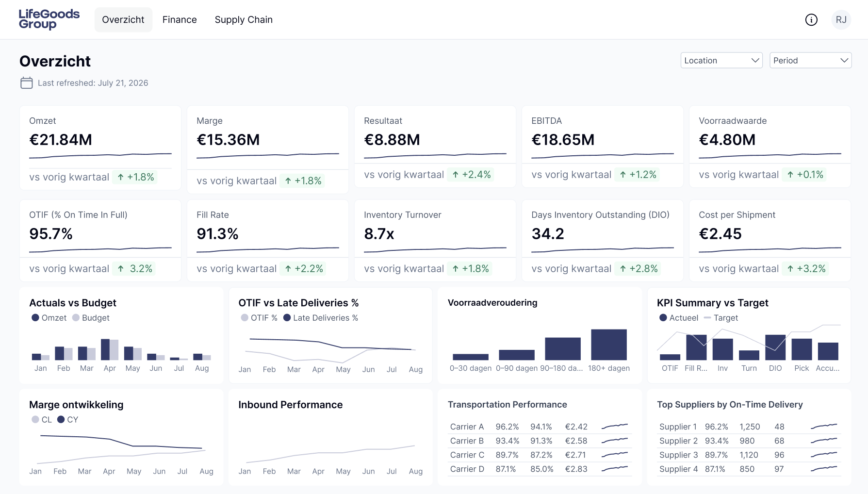The height and width of the screenshot is (494, 868).
Task: Toggle OTIF % legend series
Action: pyautogui.click(x=259, y=318)
